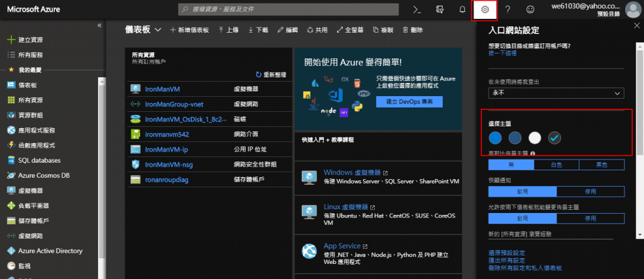Set high contrast theme to 白色
This screenshot has height=279, width=644.
coord(557,165)
